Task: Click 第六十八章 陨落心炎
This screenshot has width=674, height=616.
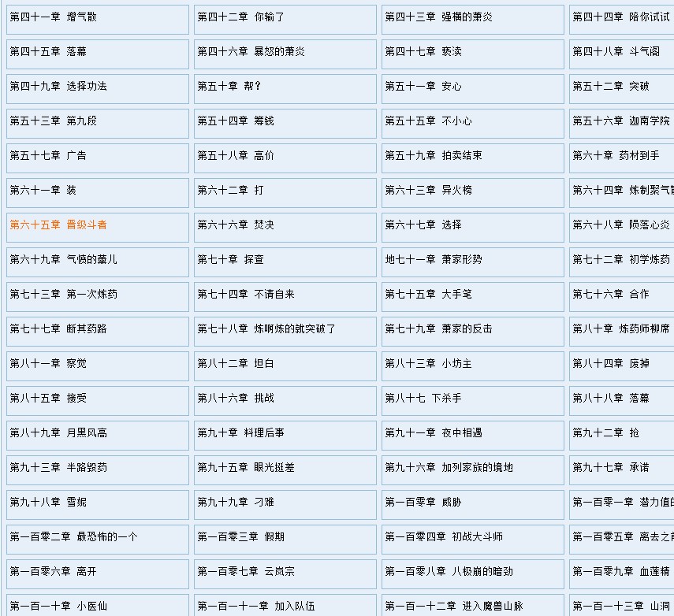Action: pos(621,225)
